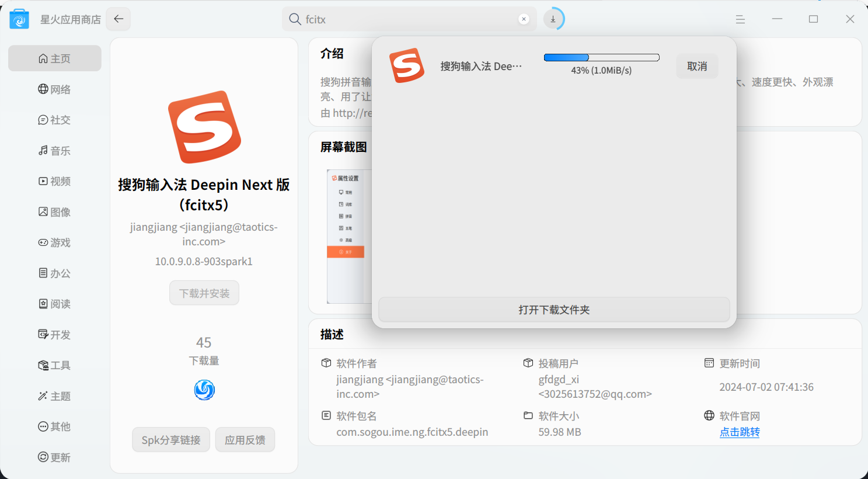
Task: Open the Development category
Action: click(x=55, y=335)
